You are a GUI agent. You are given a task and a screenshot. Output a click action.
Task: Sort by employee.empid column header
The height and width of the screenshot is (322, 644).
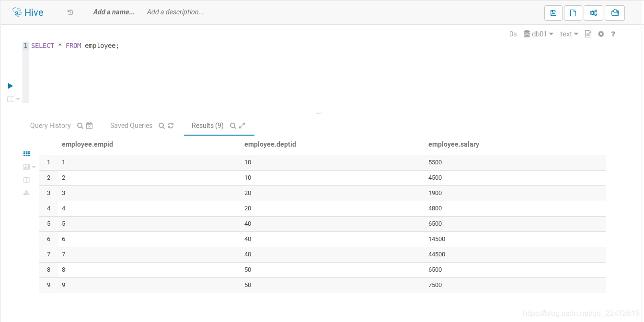pyautogui.click(x=88, y=144)
